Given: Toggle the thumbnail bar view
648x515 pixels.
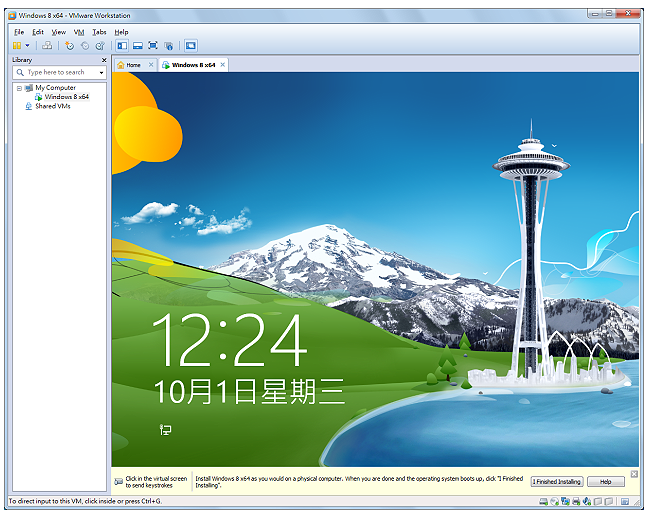Looking at the screenshot, I should [x=138, y=45].
